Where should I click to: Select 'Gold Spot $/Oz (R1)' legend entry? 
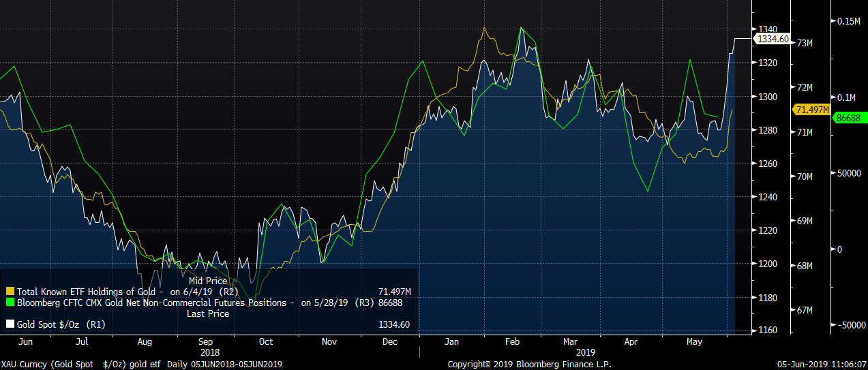(x=61, y=324)
